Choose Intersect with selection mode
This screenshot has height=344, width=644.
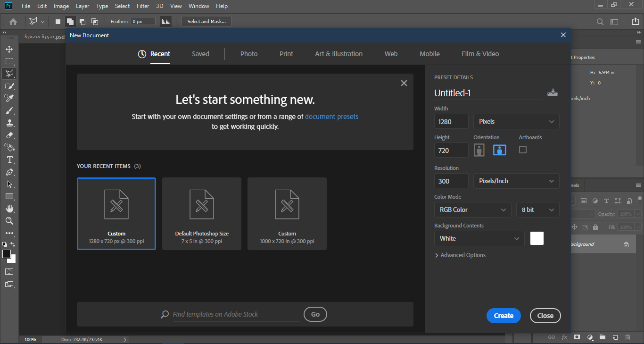(x=95, y=22)
